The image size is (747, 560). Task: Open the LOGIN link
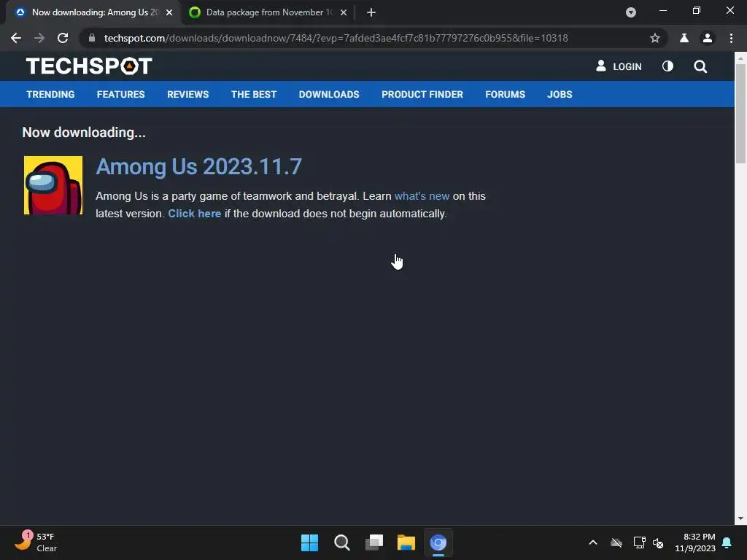(x=627, y=66)
